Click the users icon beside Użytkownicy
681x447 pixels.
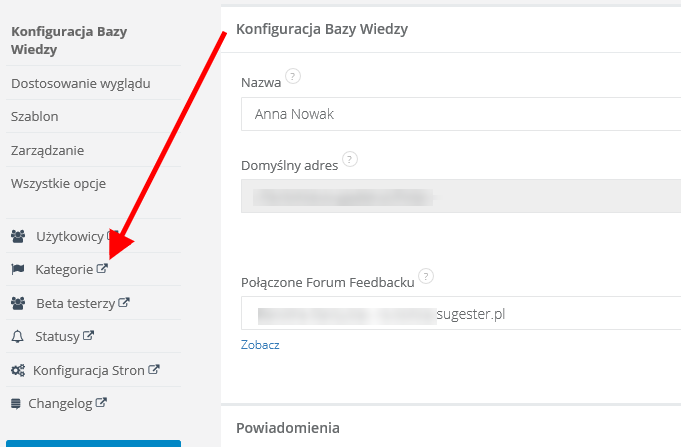point(17,237)
